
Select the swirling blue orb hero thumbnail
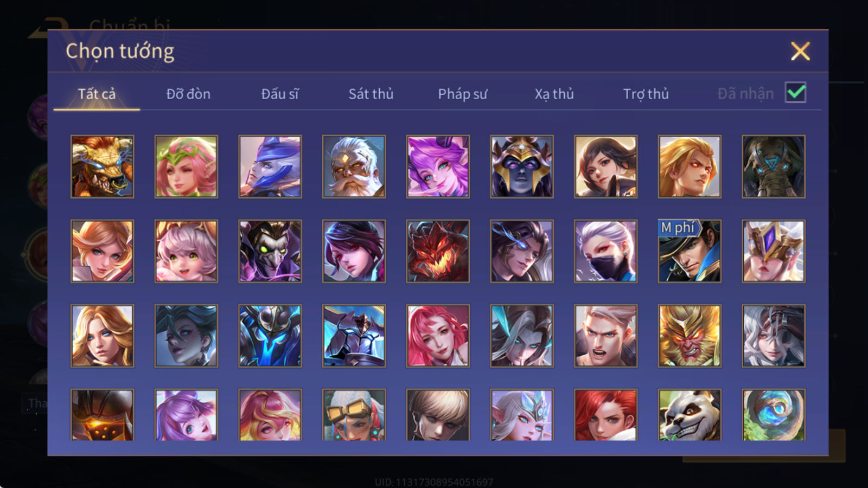(x=774, y=414)
